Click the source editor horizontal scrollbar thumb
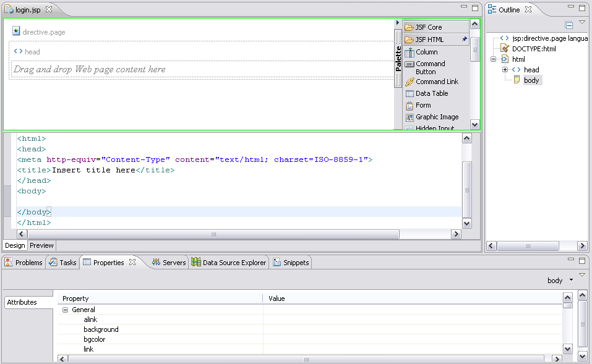 point(213,234)
